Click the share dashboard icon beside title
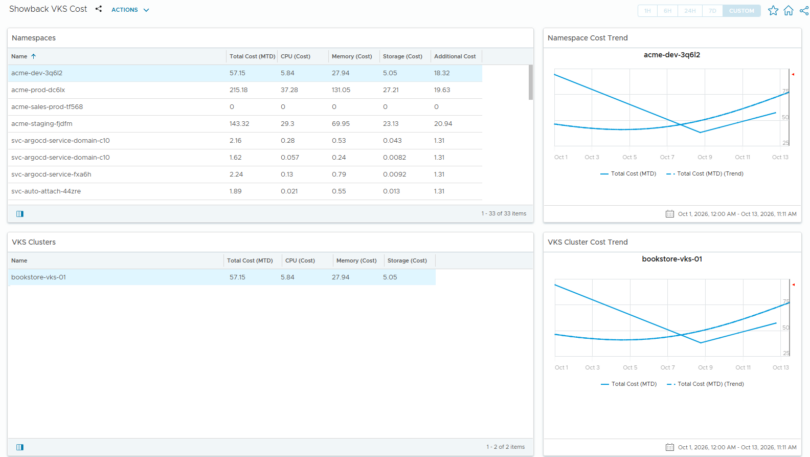The image size is (810, 457). coord(99,9)
